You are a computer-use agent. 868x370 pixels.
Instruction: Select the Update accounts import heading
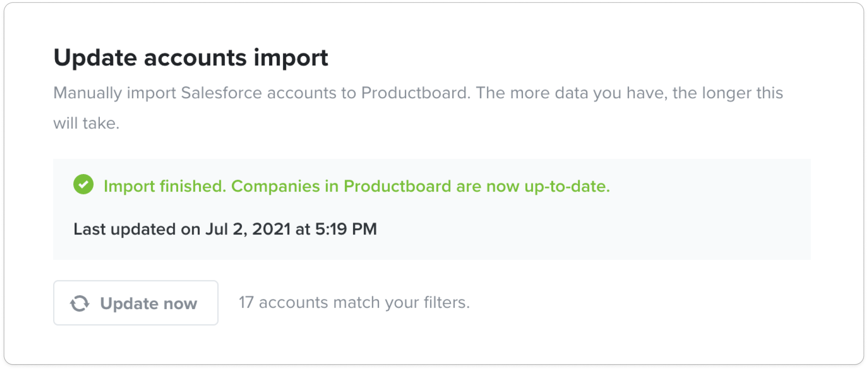point(191,58)
